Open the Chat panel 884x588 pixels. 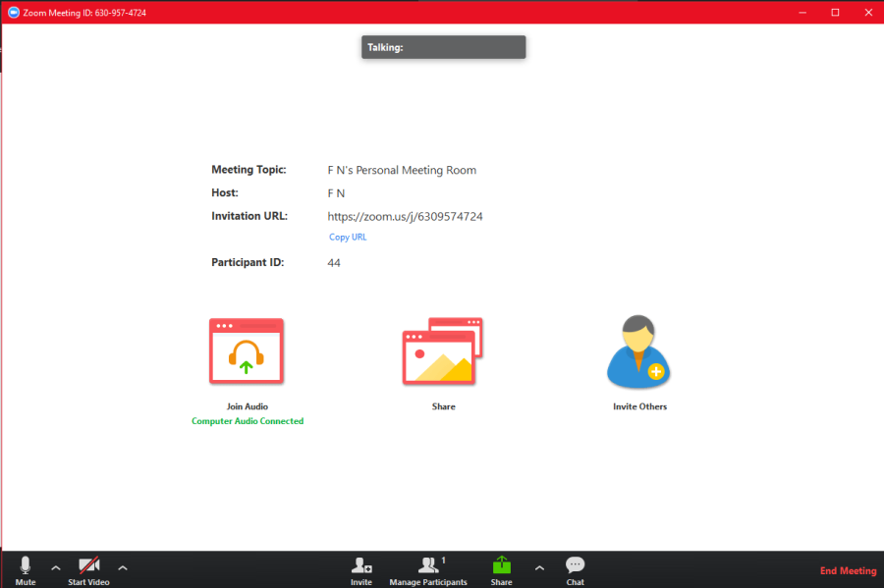[x=575, y=570]
